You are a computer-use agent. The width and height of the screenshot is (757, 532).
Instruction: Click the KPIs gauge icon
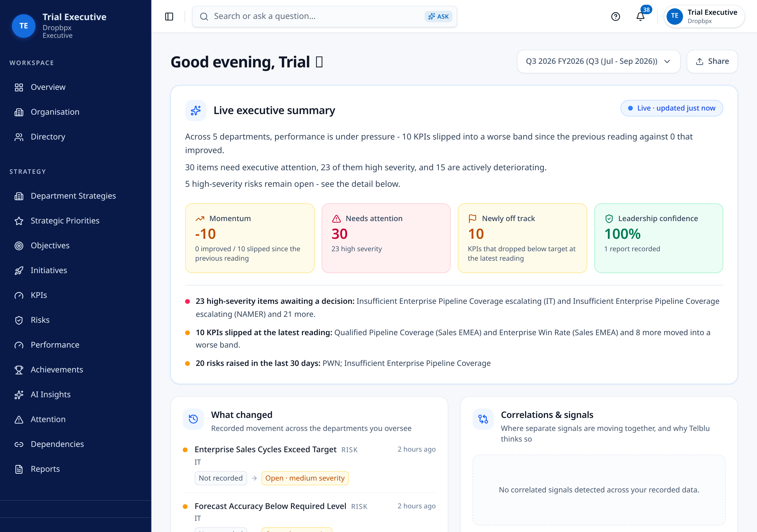[x=19, y=295]
